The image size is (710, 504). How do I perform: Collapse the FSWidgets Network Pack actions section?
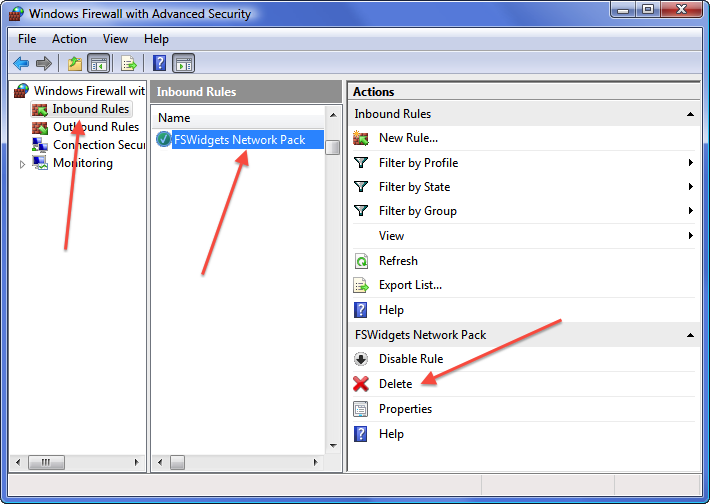click(690, 335)
